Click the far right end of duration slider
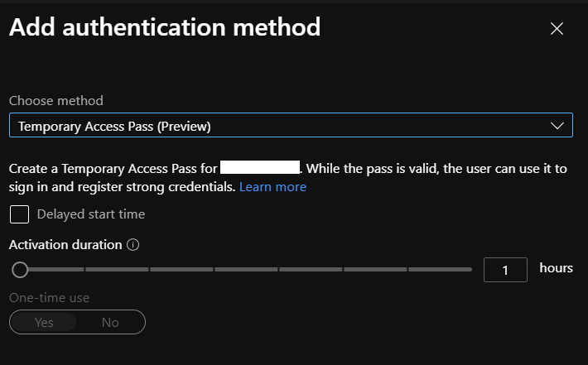The image size is (588, 365). click(x=470, y=269)
